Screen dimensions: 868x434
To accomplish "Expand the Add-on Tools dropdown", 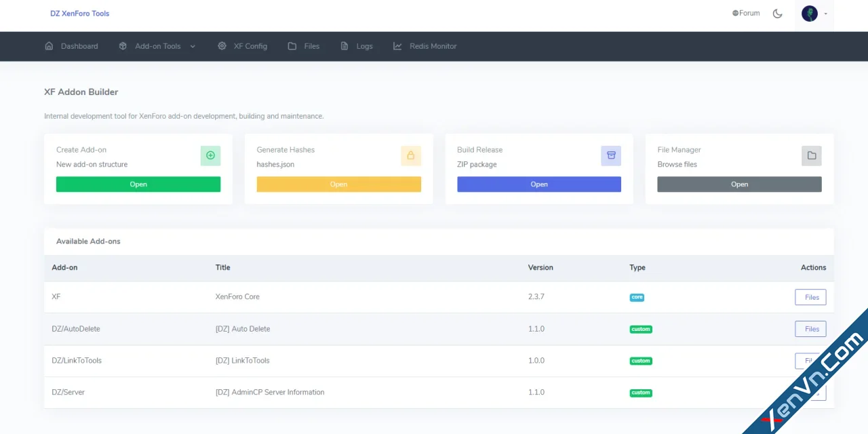I will tap(157, 46).
